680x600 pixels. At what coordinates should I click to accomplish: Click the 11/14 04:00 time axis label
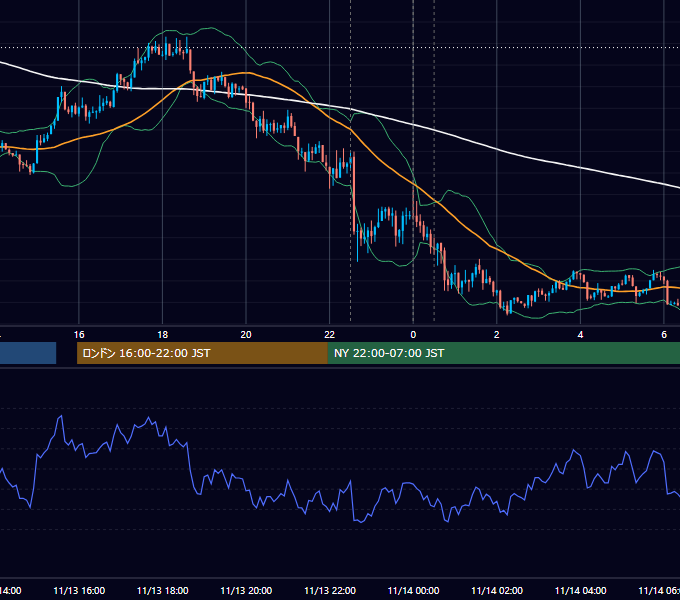[581, 590]
